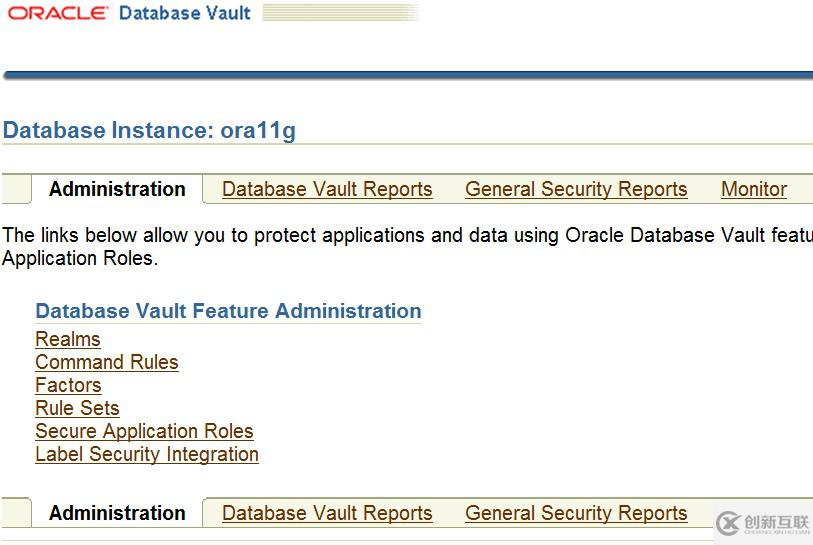
Task: Open the Monitor tab
Action: [753, 189]
